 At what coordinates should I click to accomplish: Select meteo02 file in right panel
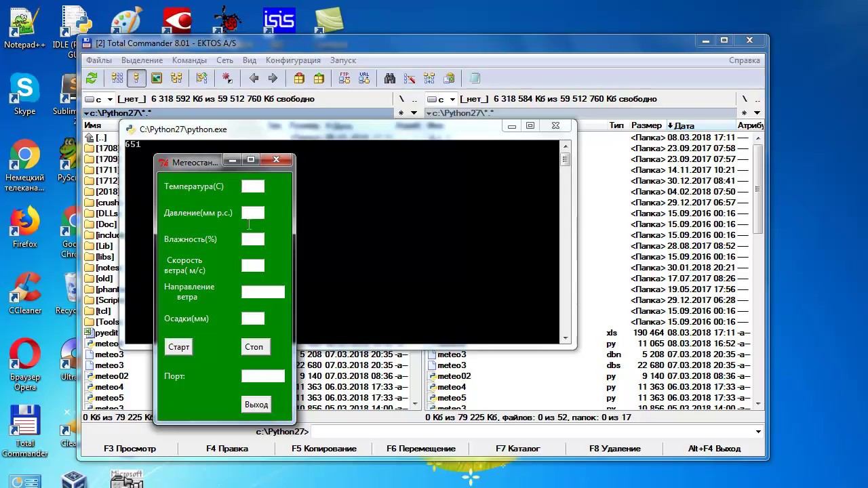click(x=454, y=376)
